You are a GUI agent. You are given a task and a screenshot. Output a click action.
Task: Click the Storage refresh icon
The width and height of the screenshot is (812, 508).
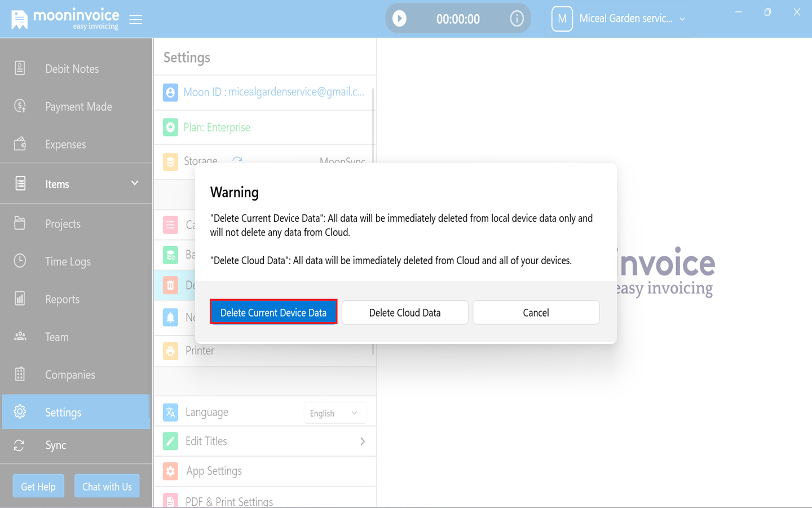tap(236, 161)
